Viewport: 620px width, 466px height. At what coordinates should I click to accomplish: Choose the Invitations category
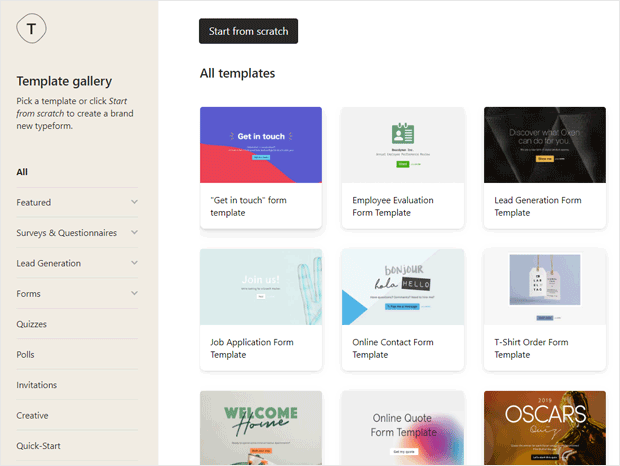pos(37,385)
